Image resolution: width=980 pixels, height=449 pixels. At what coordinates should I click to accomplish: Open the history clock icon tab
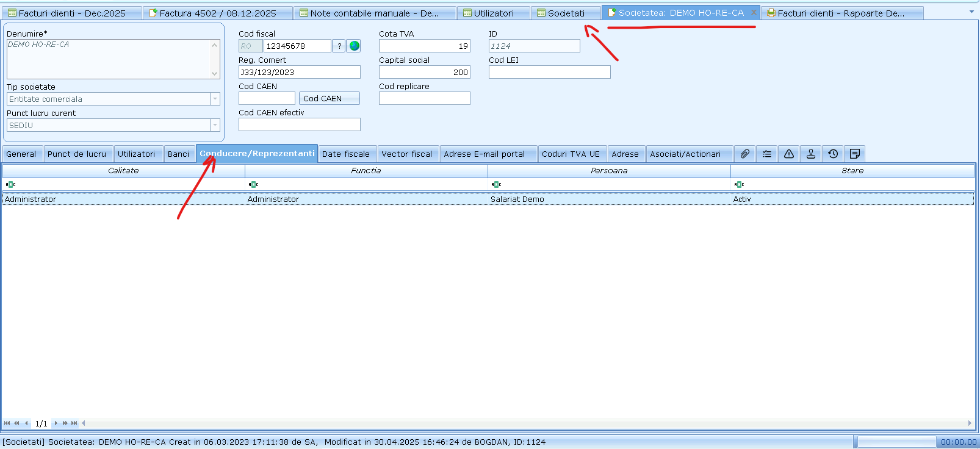[833, 154]
